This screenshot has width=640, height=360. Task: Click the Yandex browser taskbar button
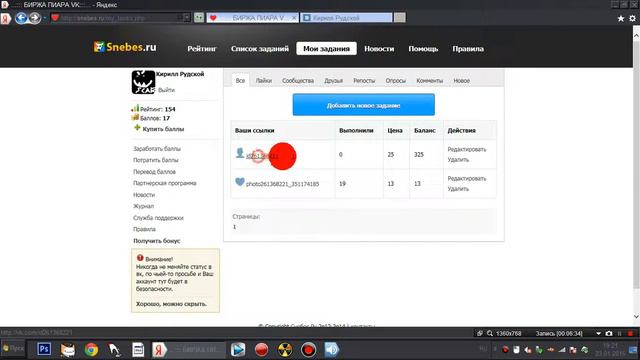click(x=188, y=350)
